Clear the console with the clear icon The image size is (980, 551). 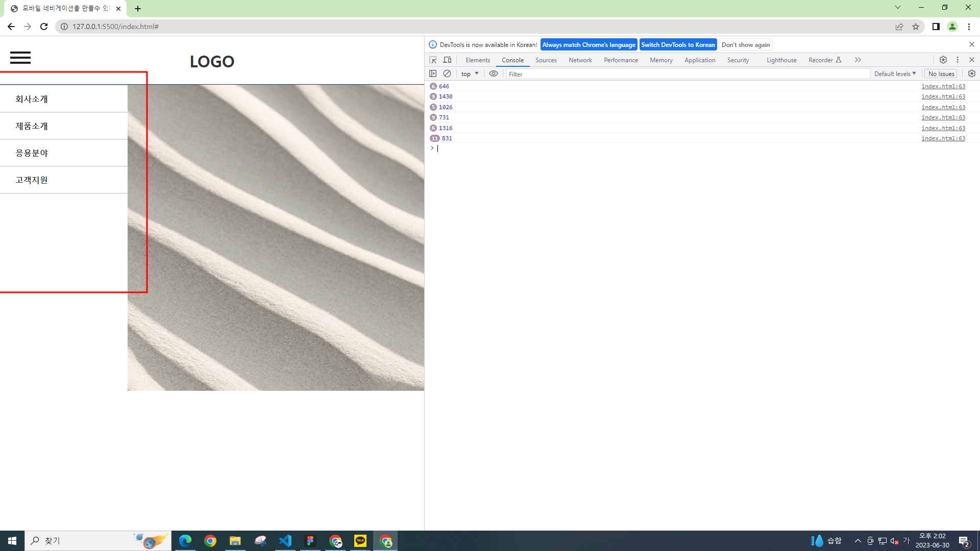point(447,73)
